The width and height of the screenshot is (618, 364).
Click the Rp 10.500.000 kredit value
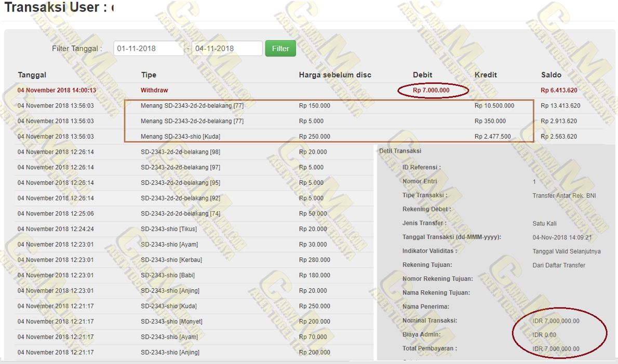pos(494,106)
